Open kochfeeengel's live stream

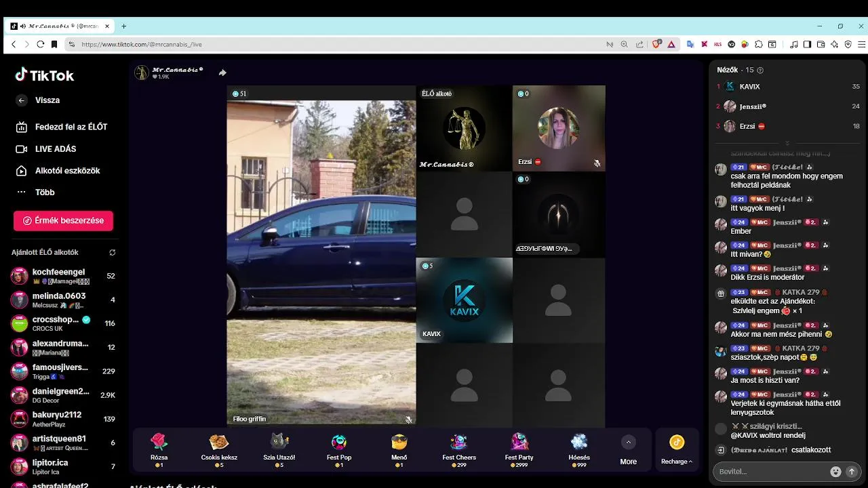64,276
